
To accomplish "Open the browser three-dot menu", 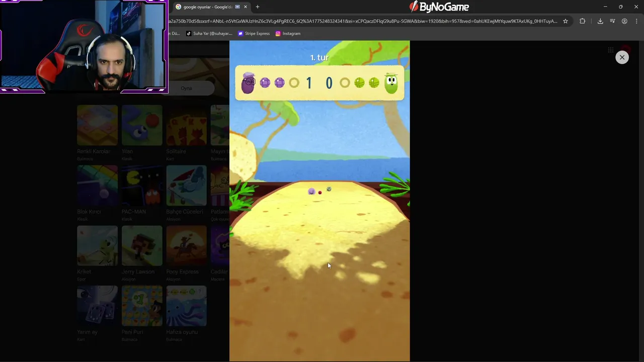I will click(636, 21).
